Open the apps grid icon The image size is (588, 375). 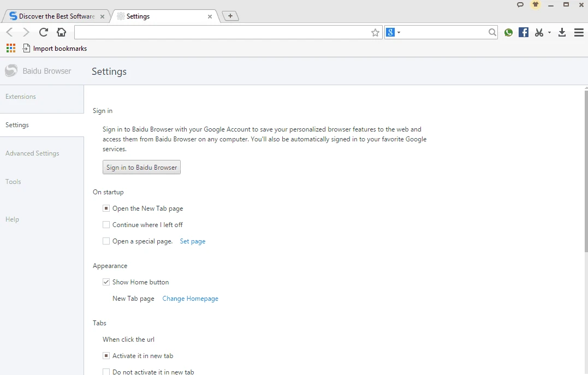coord(11,48)
